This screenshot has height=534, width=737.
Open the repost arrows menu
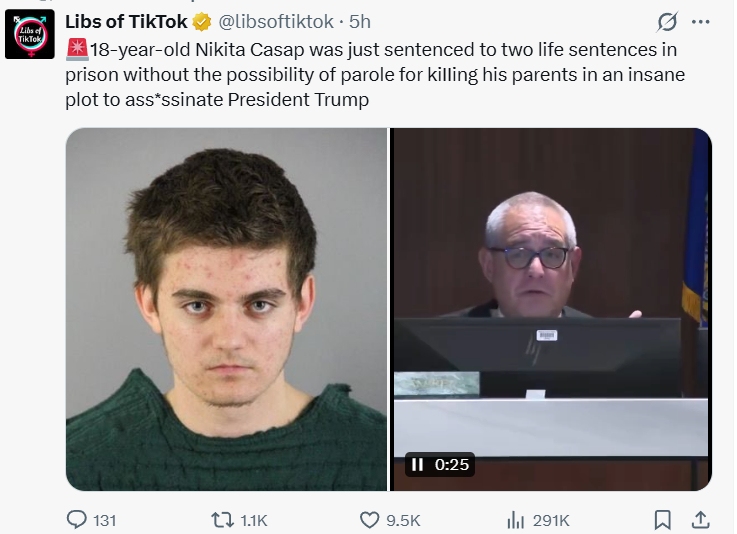tap(225, 520)
